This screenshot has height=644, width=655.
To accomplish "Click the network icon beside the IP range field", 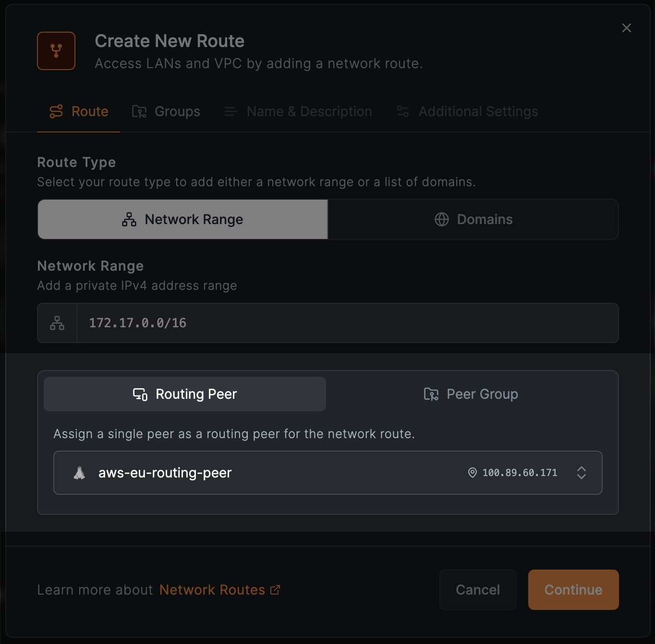I will coord(57,323).
